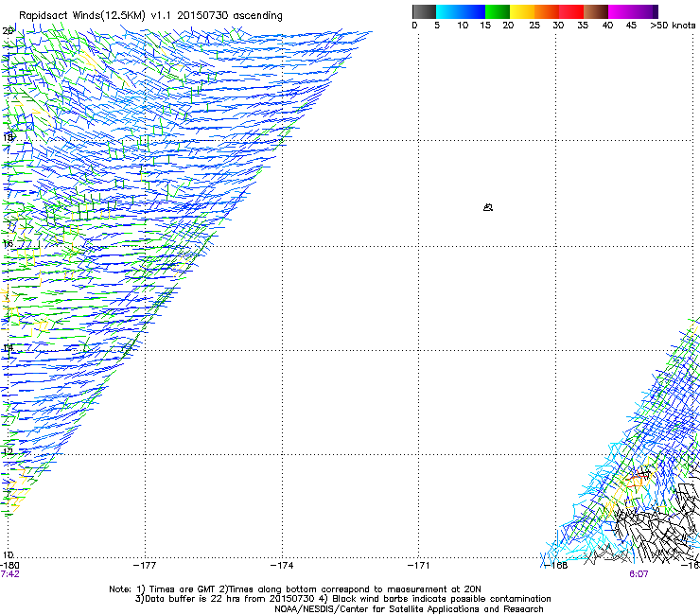Click the latitude 10 axis label
The width and height of the screenshot is (700, 615).
tap(8, 554)
